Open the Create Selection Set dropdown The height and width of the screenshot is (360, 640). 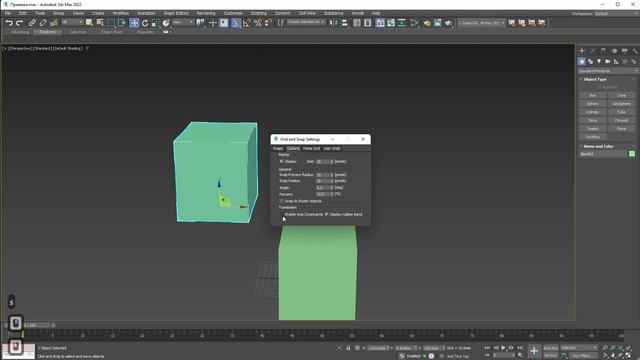click(306, 22)
